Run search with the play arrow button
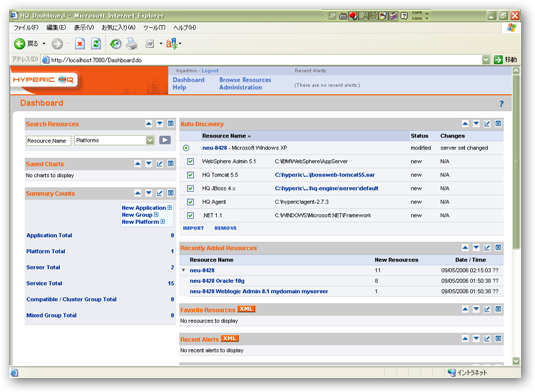The width and height of the screenshot is (535, 392). click(x=165, y=140)
